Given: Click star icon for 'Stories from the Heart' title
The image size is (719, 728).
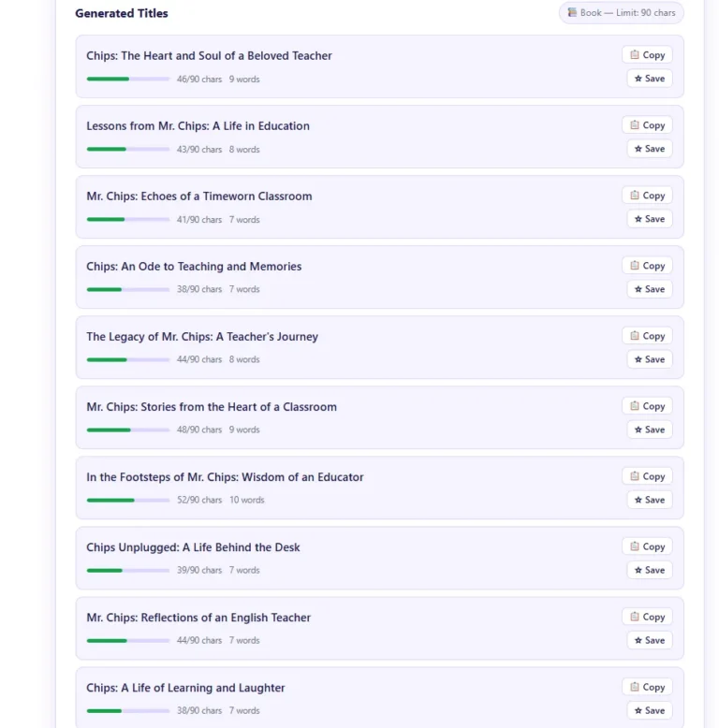Looking at the screenshot, I should (638, 430).
